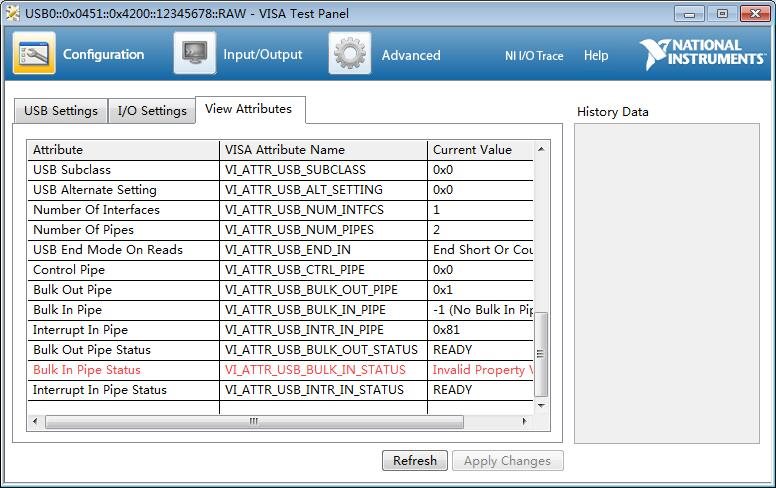Open the Input/Output monitor icon
The width and height of the screenshot is (776, 488).
pos(194,53)
